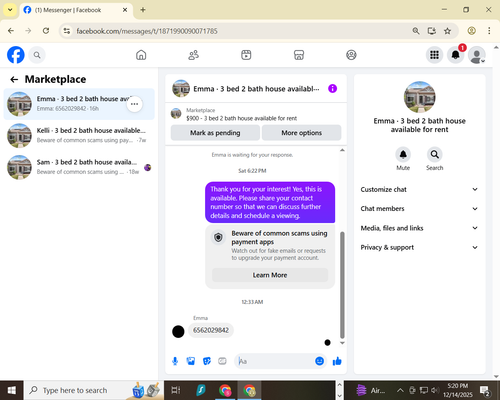This screenshot has width=500, height=400.
Task: View site information icon in address bar
Action: pyautogui.click(x=67, y=31)
